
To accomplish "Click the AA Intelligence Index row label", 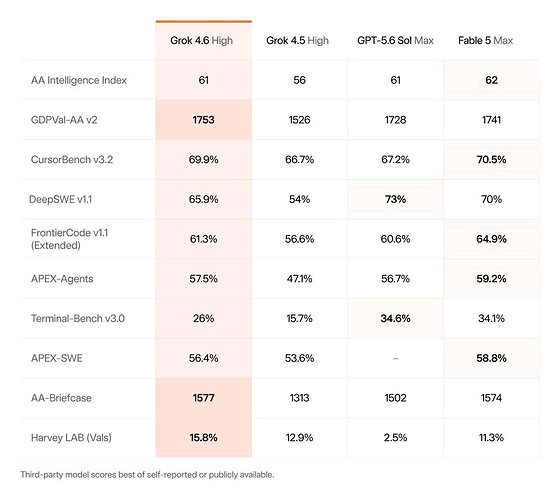I will [79, 80].
